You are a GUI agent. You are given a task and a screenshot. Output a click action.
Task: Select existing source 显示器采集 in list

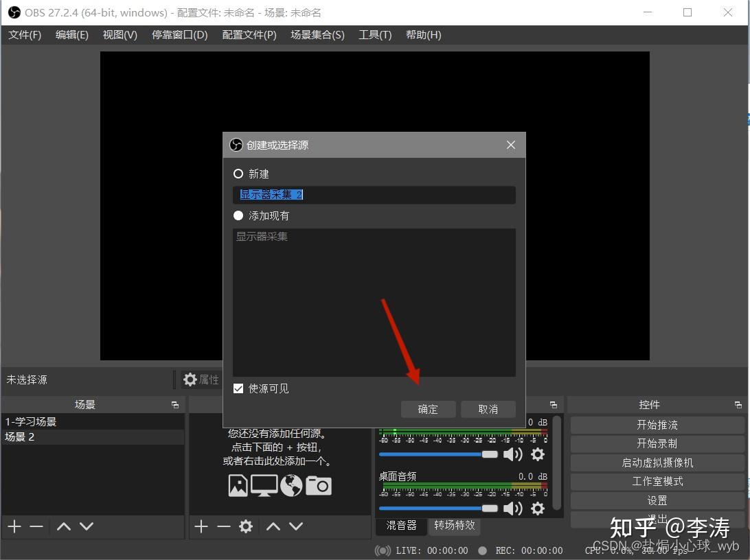(374, 237)
